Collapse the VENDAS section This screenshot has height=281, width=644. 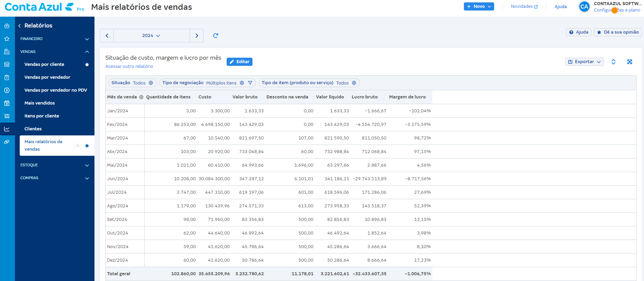click(x=55, y=52)
